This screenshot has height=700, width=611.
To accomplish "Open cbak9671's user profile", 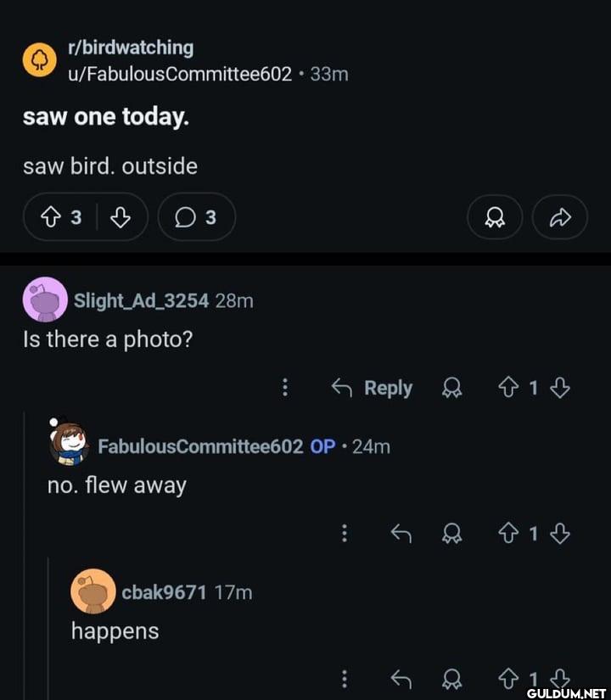I will tap(164, 592).
